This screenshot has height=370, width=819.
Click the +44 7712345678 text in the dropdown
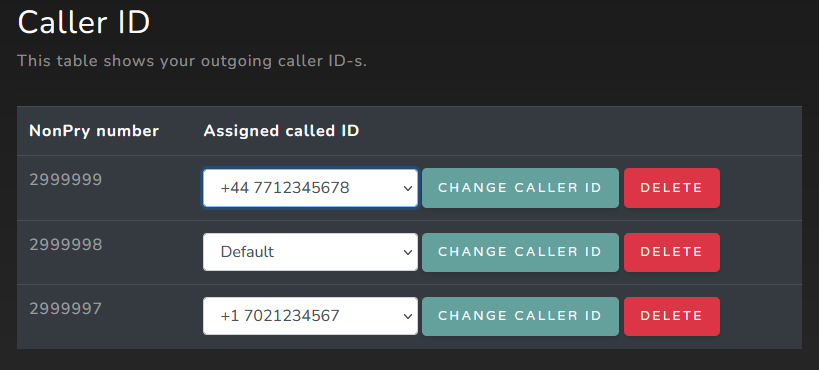coord(285,188)
